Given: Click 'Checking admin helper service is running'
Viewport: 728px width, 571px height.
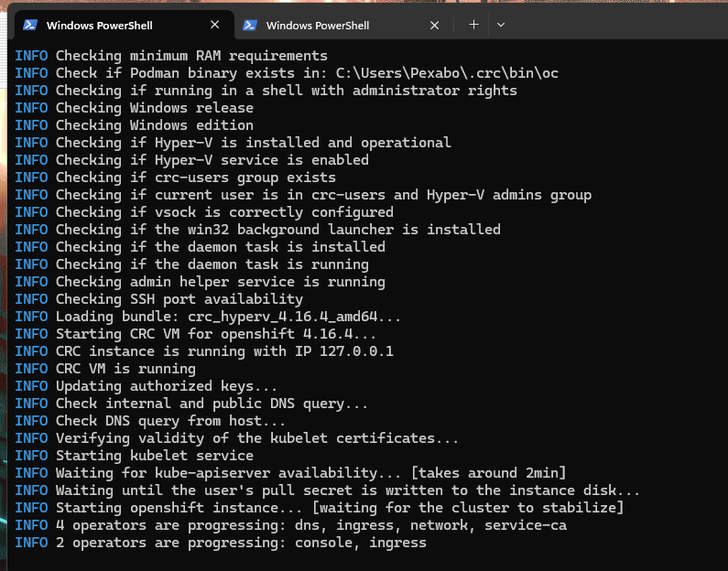Looking at the screenshot, I should (200, 282).
